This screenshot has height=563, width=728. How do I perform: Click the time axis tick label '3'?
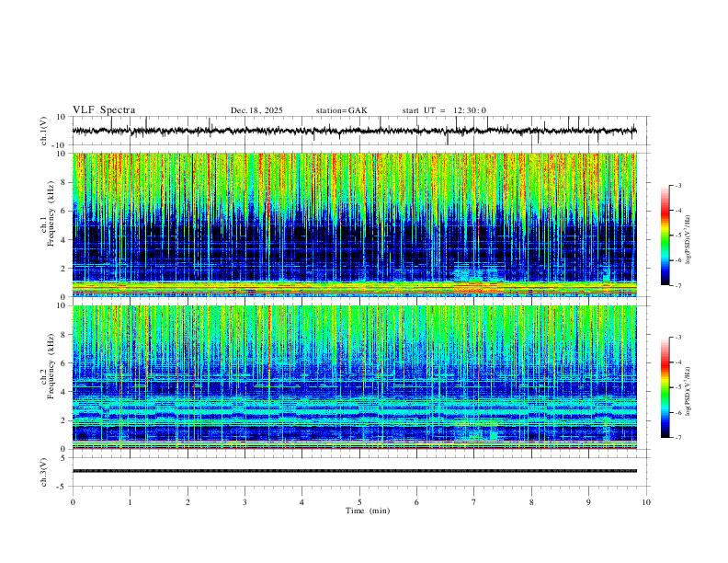[x=245, y=502]
